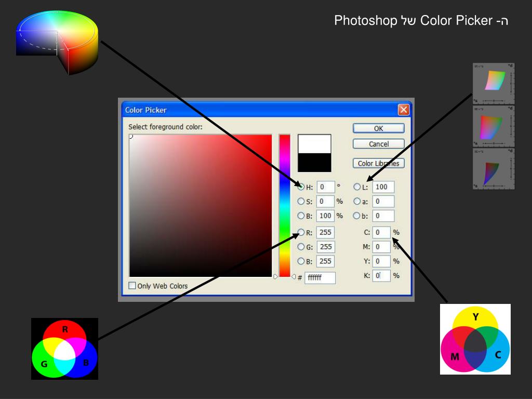Click the top Lab gamut thumbnail
Image resolution: width=532 pixels, height=399 pixels.
494,84
